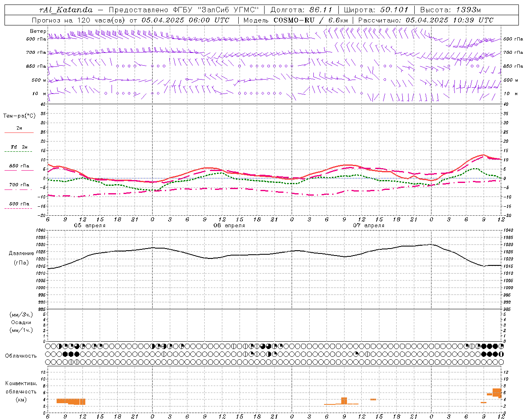Click the Долгота: 86.11 value

pos(301,10)
